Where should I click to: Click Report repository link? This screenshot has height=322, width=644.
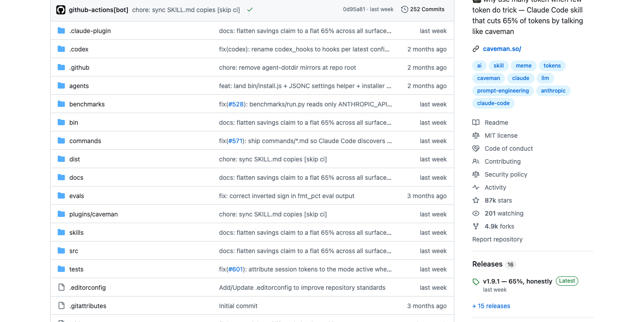coord(497,239)
